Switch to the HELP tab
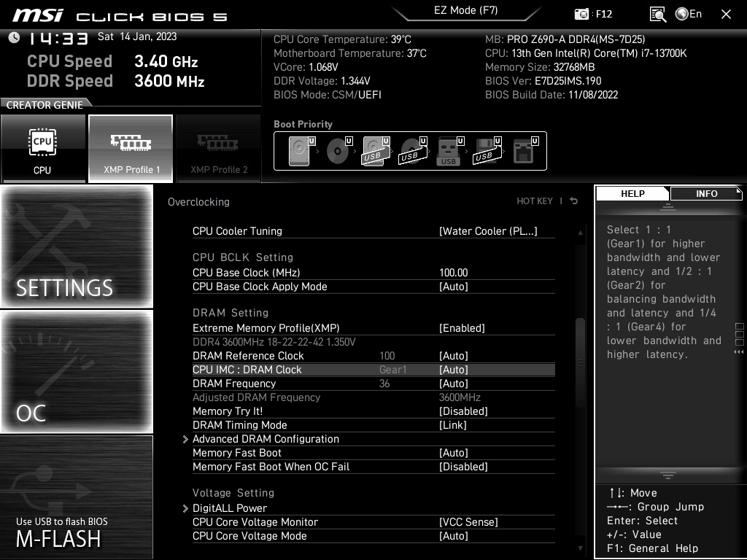Screen dimensions: 747x560 click(x=632, y=194)
